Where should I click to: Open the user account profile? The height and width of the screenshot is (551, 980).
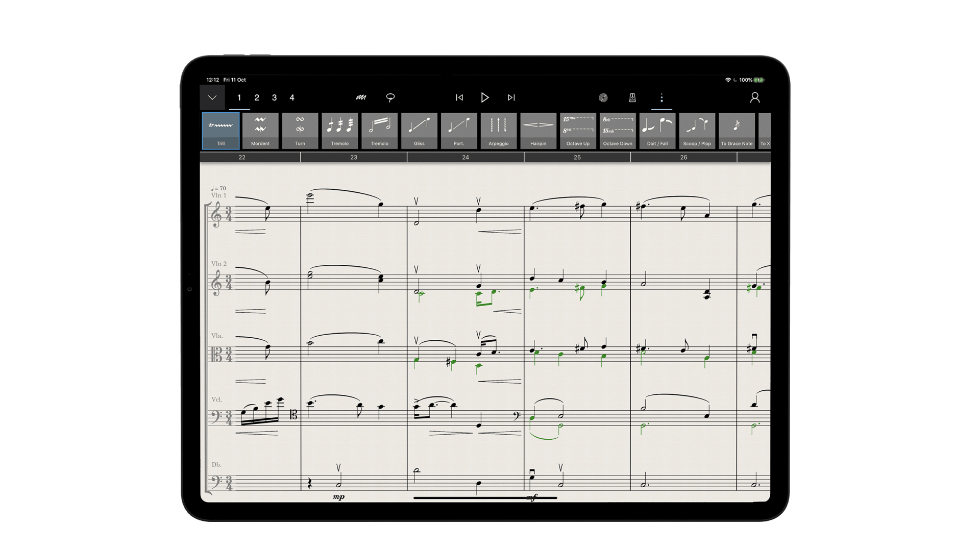755,97
